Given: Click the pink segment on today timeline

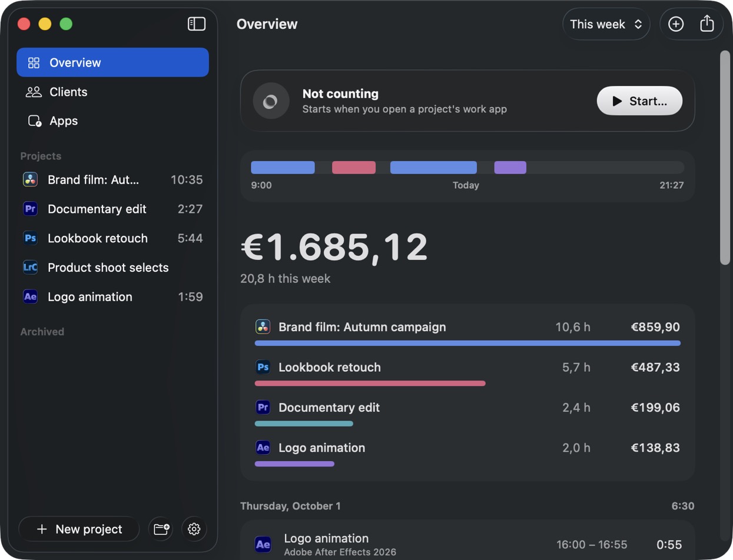Looking at the screenshot, I should (x=354, y=168).
